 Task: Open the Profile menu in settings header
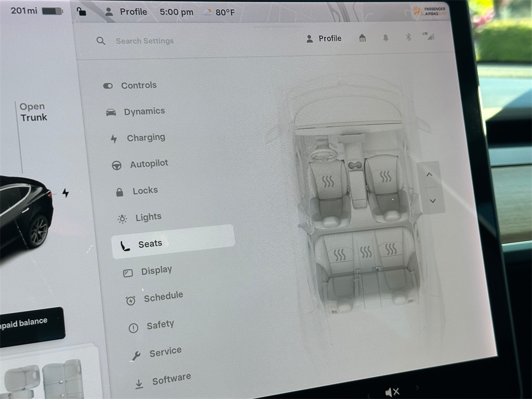click(324, 38)
